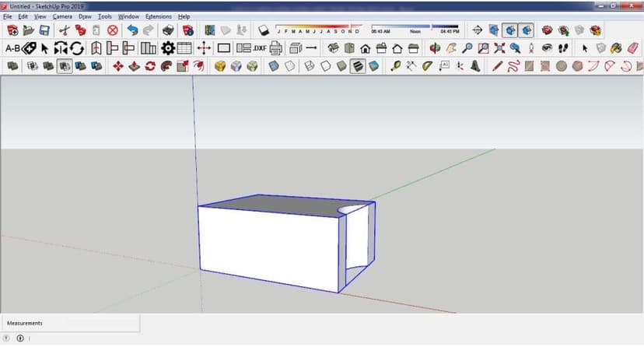Viewport: 644px width, 347px height.
Task: Click the Zoom Extents icon
Action: point(499,48)
